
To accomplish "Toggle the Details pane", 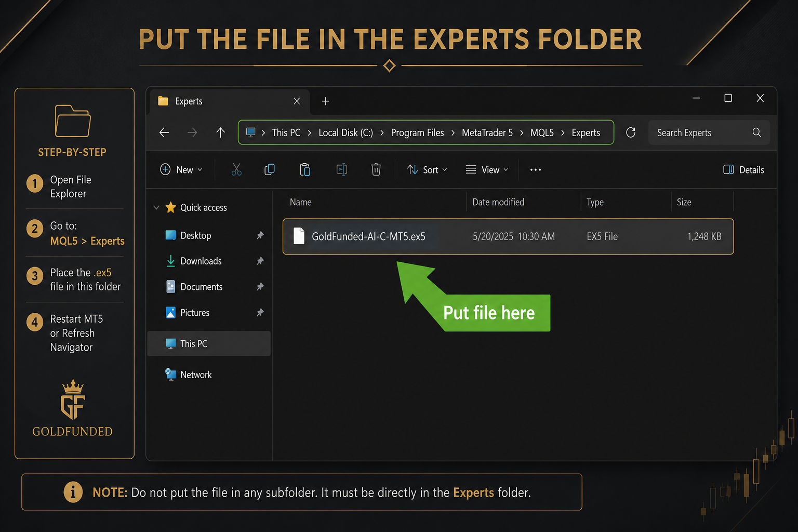I will click(x=743, y=170).
